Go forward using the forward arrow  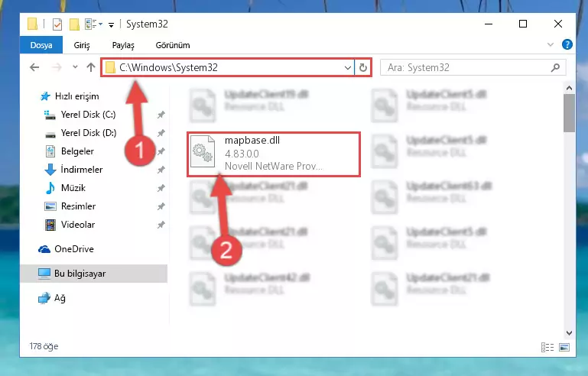[x=57, y=67]
